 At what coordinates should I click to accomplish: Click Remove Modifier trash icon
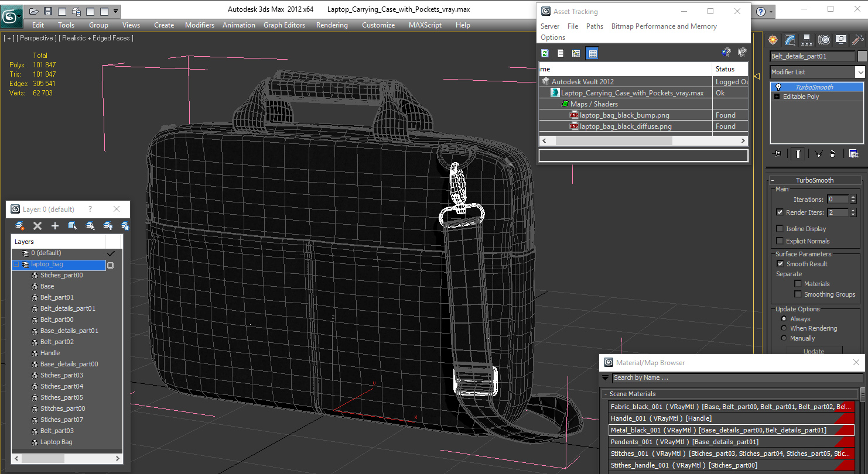coord(833,154)
